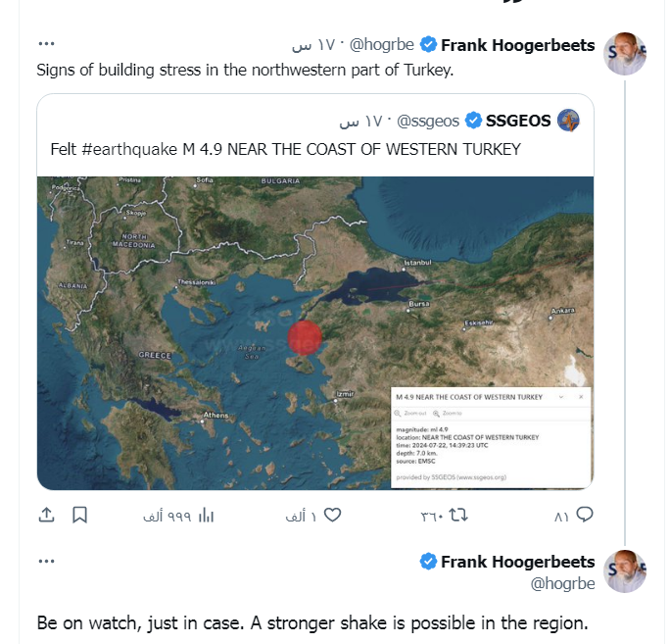Close the M 4.9 info popup on map
Viewport: 670px width, 644px height.
580,397
